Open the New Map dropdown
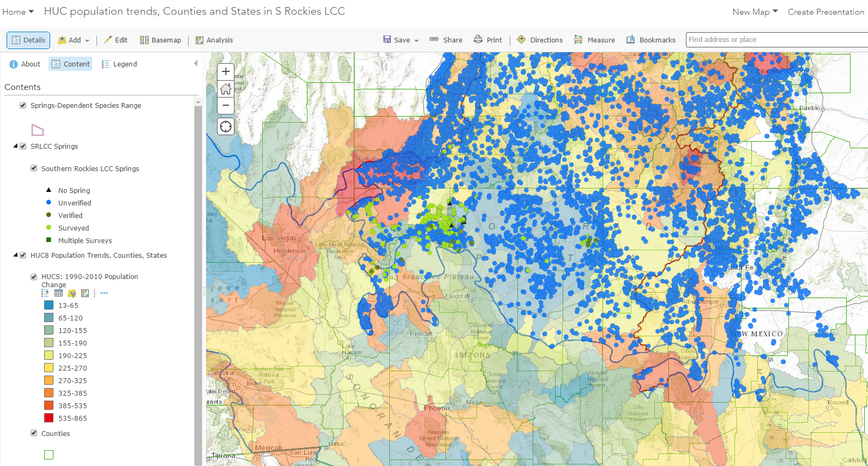868x466 pixels. [x=755, y=12]
